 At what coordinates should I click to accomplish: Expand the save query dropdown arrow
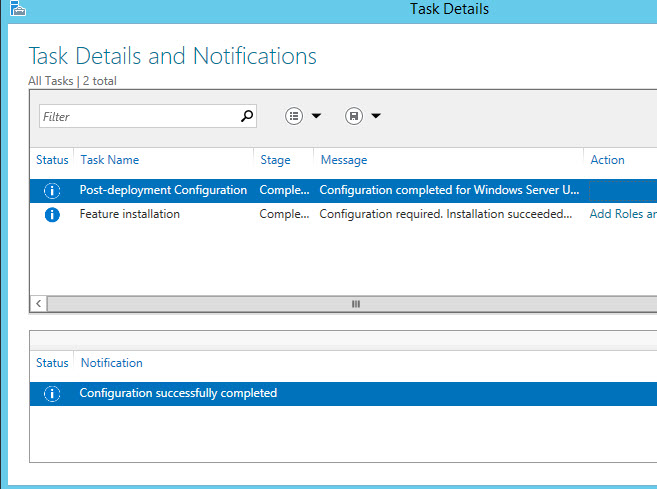(x=376, y=116)
